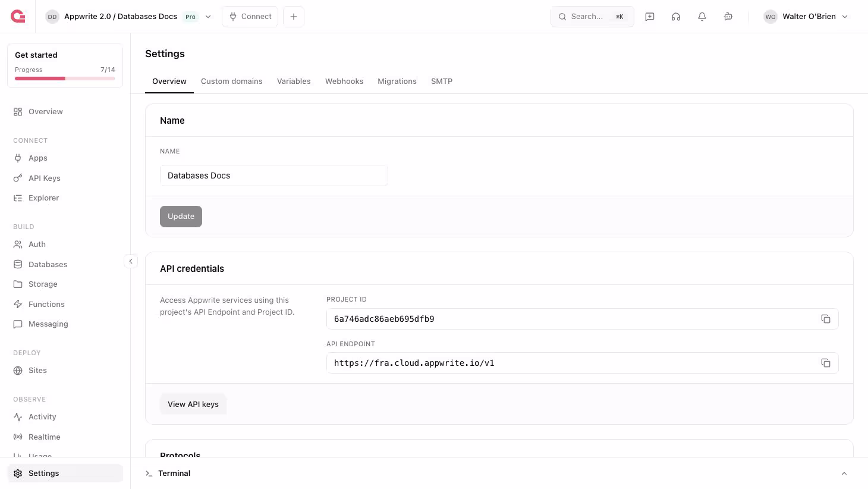Click the Get started progress bar
Image resolution: width=868 pixels, height=489 pixels.
tap(65, 79)
